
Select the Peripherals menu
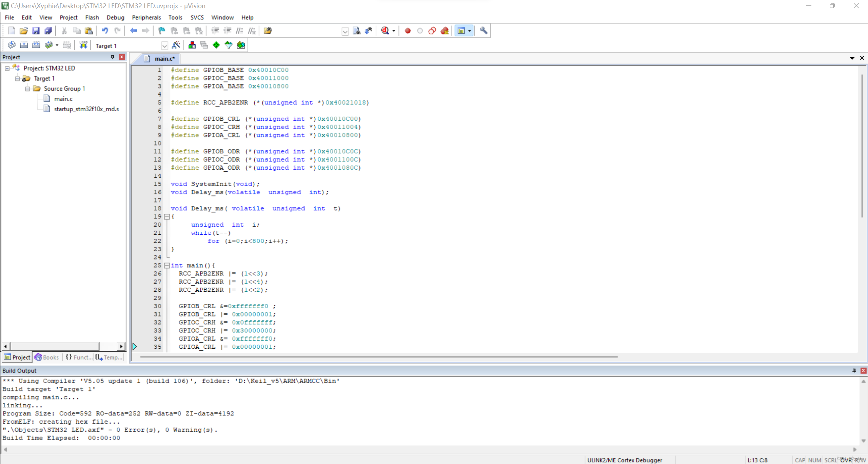(146, 17)
